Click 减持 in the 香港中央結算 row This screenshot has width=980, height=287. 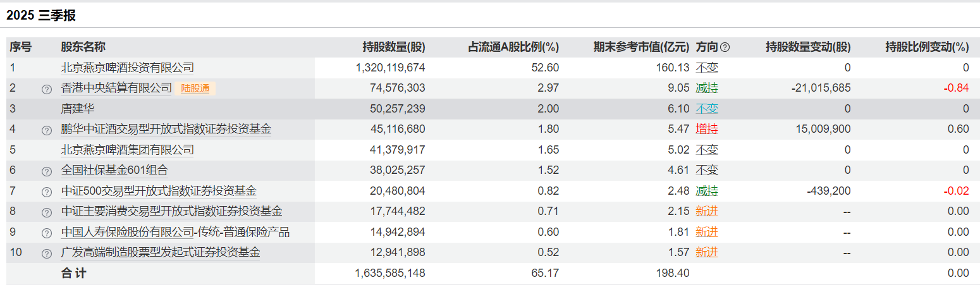coord(707,89)
